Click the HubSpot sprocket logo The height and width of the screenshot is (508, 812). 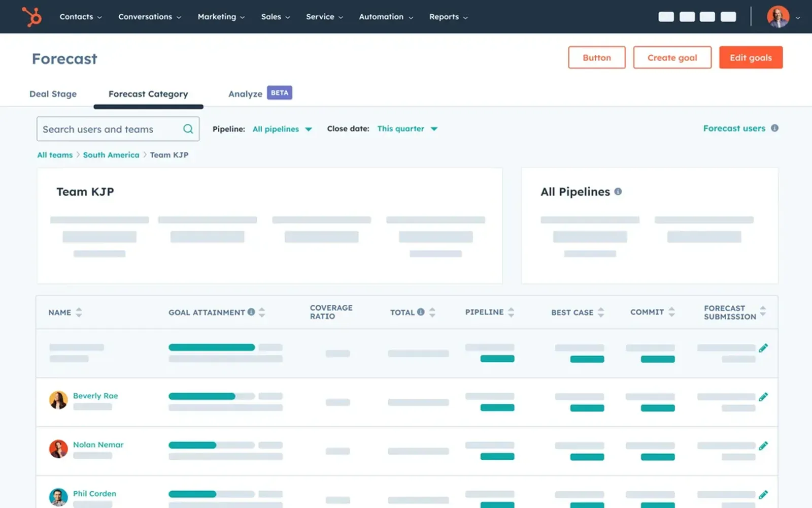pyautogui.click(x=32, y=16)
